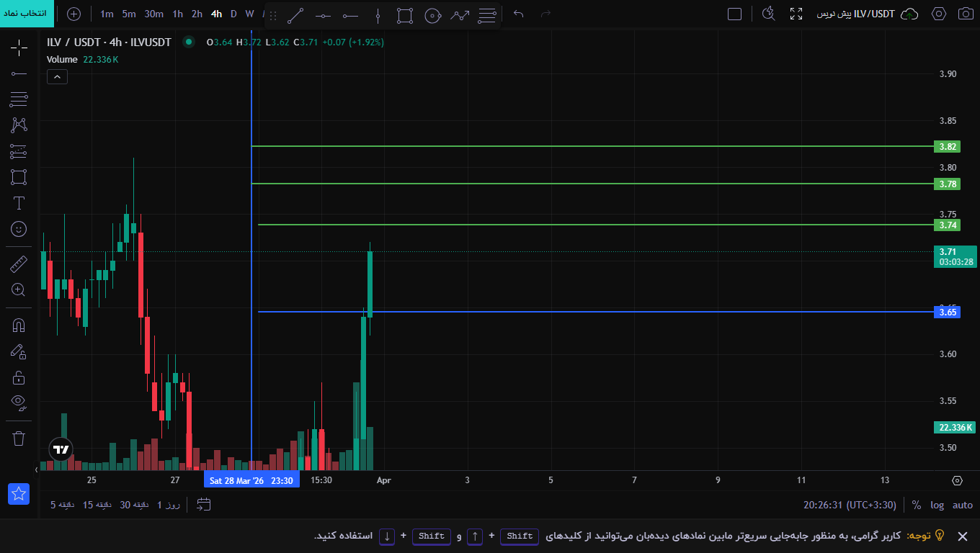Screen dimensions: 980x553
Task: Open the forecasting and measurement tools
Action: pyautogui.click(x=19, y=151)
